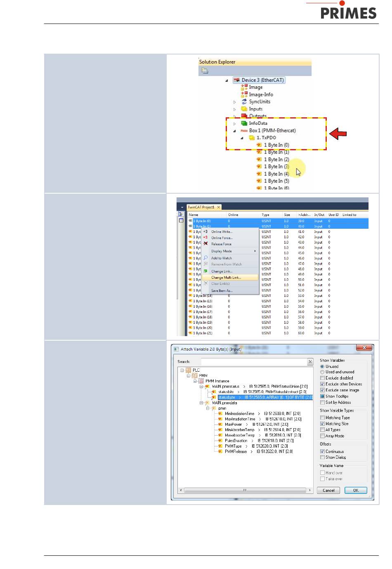Expand the Inputs node in Solution Explorer
Screen dimensions: 392x569
point(234,109)
